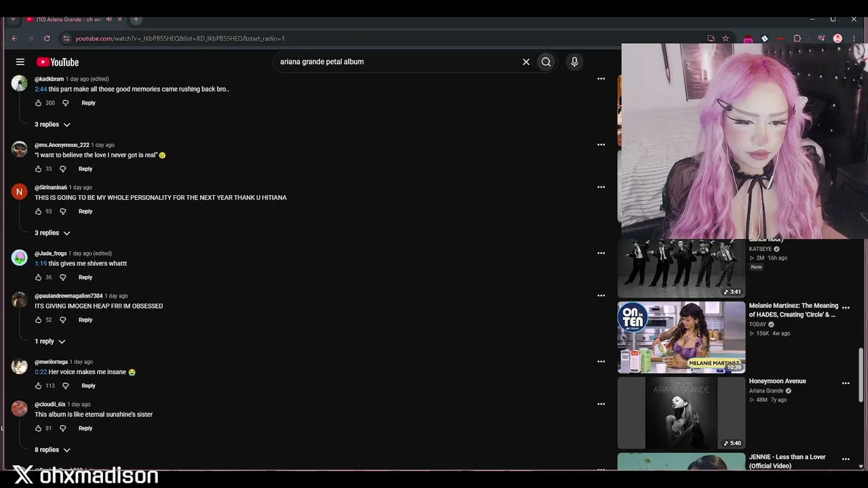Open more actions on @merilortega's comment

point(601,361)
